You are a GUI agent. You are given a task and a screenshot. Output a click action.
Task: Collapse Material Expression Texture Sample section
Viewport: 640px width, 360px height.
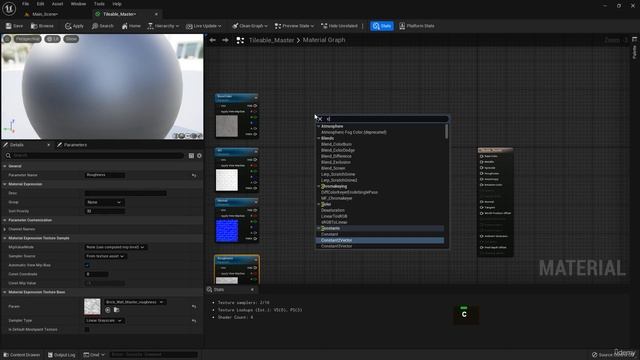[5, 238]
